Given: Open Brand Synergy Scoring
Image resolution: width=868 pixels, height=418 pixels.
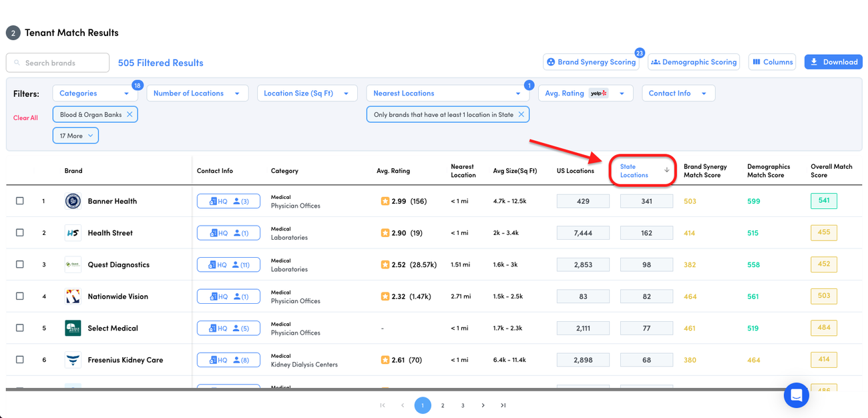Looking at the screenshot, I should click(591, 62).
